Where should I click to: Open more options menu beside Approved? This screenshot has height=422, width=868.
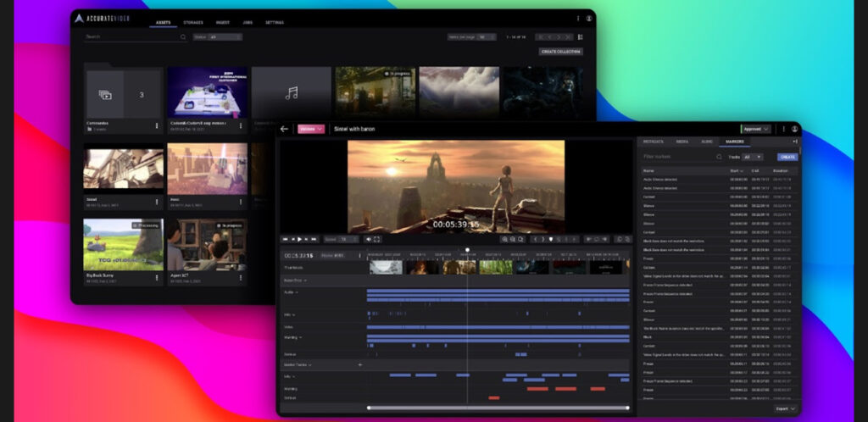[x=783, y=129]
